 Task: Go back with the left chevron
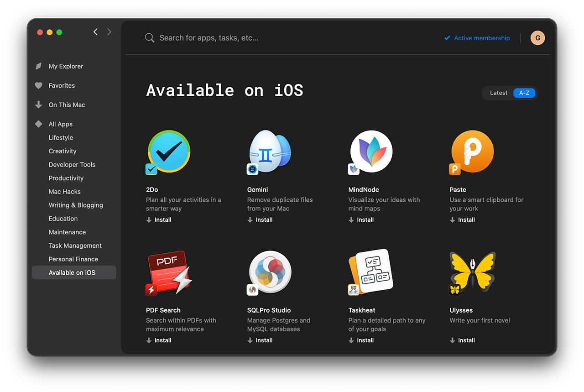coord(95,32)
